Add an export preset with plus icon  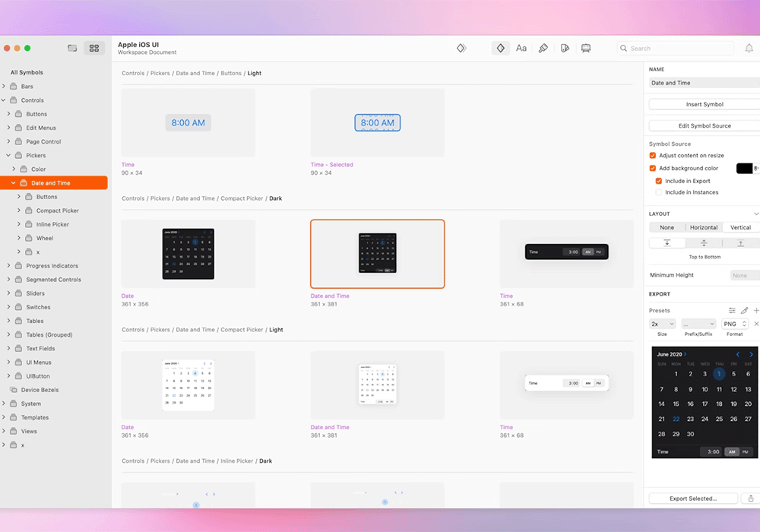(x=756, y=310)
